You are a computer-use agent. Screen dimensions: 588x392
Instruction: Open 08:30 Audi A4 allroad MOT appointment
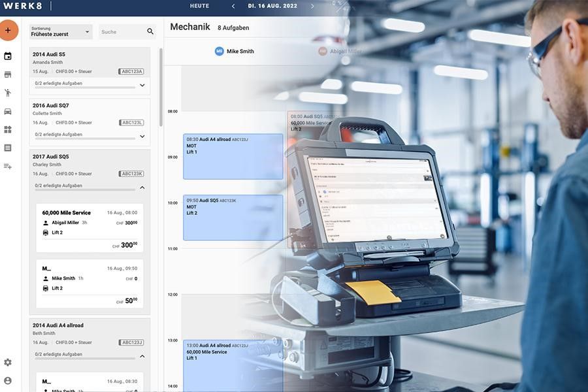tap(233, 156)
